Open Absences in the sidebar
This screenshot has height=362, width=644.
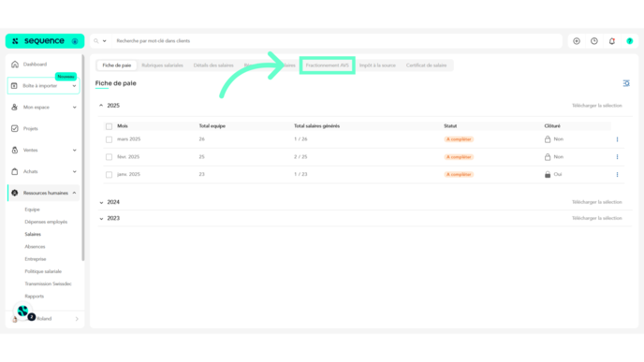(x=35, y=247)
